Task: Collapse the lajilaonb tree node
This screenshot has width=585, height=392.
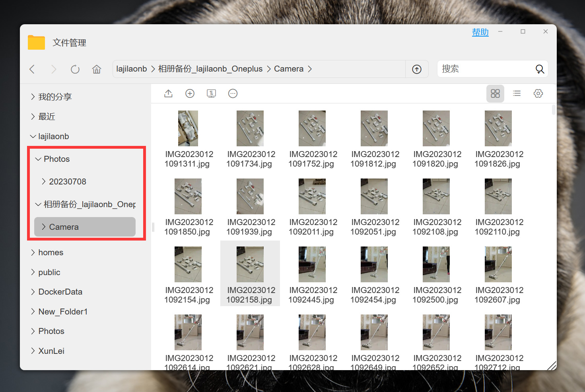Action: [x=33, y=136]
